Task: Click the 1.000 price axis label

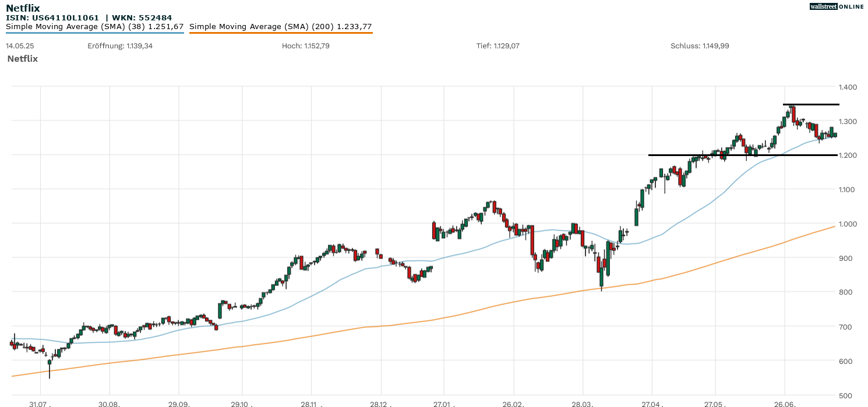Action: [x=847, y=224]
